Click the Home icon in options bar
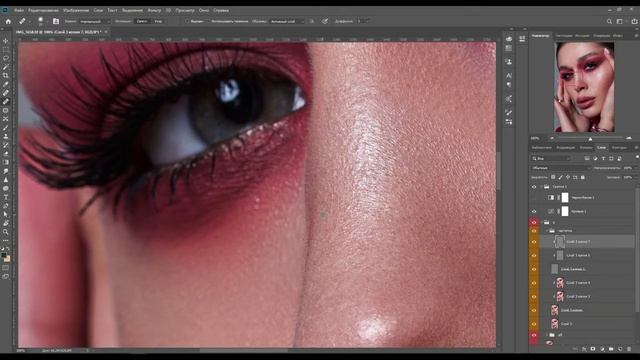Viewport: 640px width, 360px height. pos(8,21)
